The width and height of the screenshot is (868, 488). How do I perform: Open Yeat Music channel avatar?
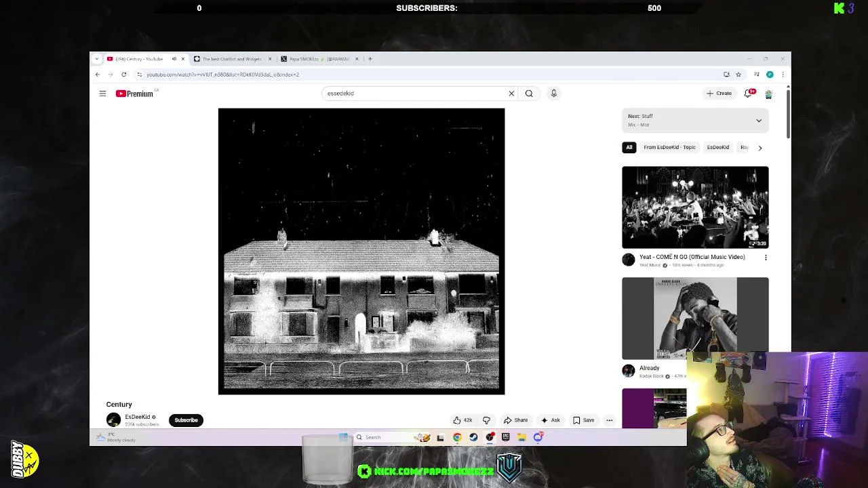click(x=629, y=260)
